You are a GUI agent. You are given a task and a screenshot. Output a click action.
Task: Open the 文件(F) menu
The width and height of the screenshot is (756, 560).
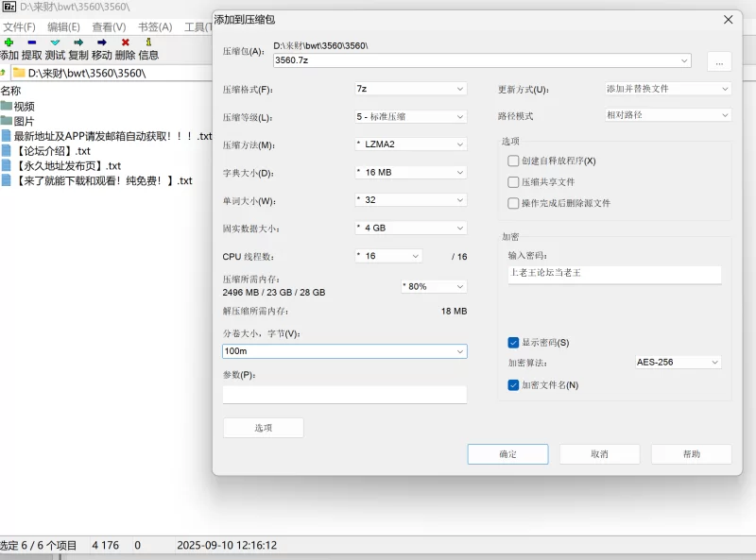(19, 27)
